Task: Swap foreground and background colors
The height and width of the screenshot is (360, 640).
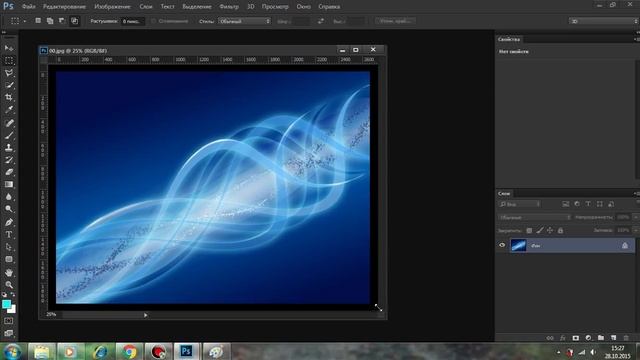Action: point(13,294)
